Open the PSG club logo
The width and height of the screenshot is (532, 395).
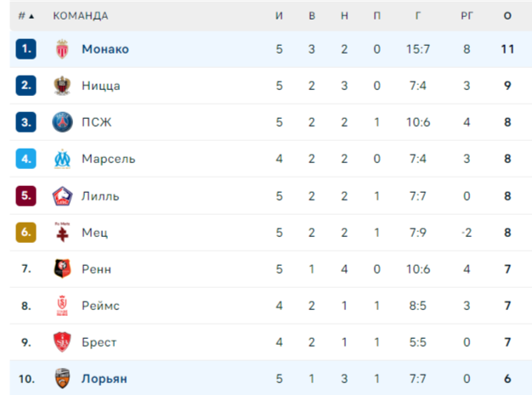click(62, 122)
